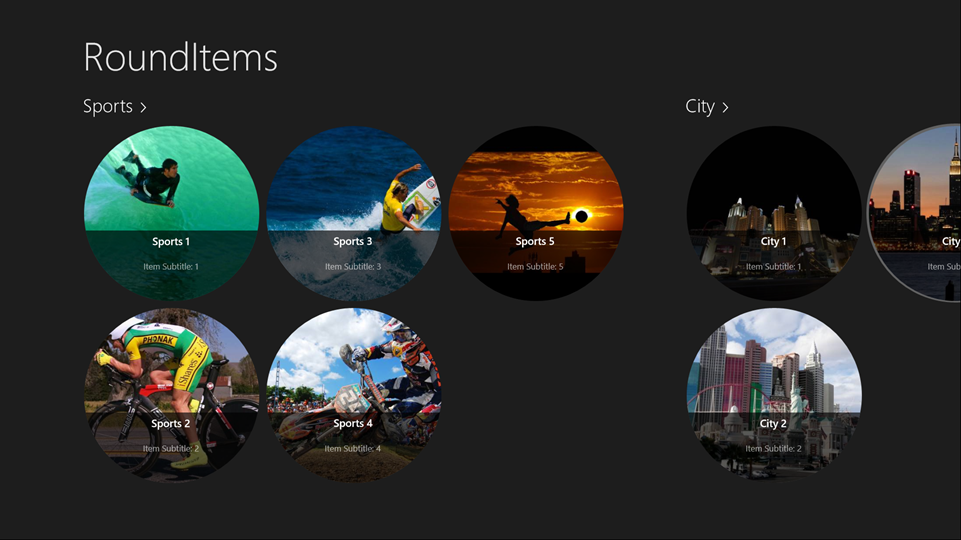Click the 'City 2' title label
Screen dimensions: 961x540
pyautogui.click(x=773, y=424)
